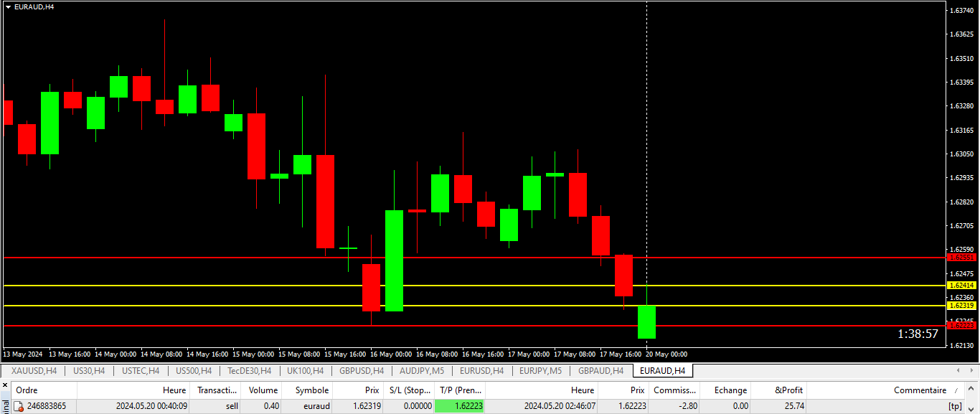Image resolution: width=980 pixels, height=414 pixels.
Task: Click the T/P (Pren...) column header
Action: [x=460, y=390]
